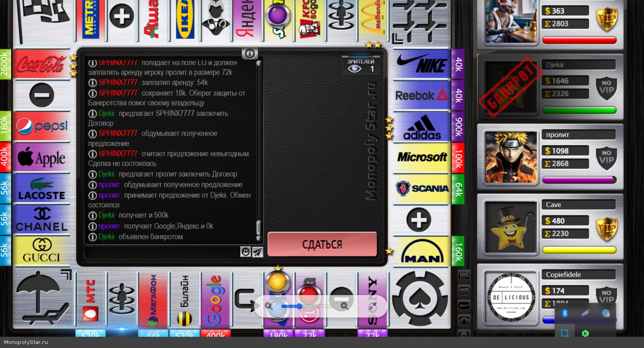Select the Apple property cell
The width and height of the screenshot is (644, 348).
pos(41,158)
